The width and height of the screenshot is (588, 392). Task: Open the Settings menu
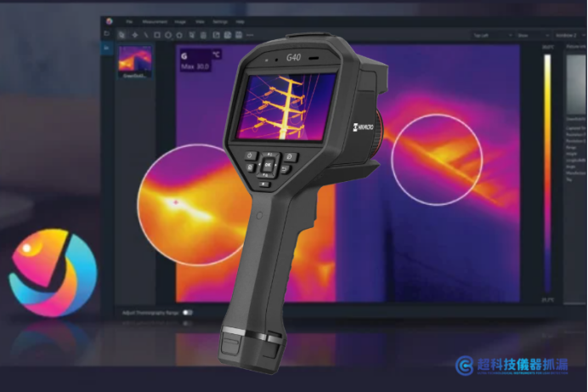click(220, 22)
